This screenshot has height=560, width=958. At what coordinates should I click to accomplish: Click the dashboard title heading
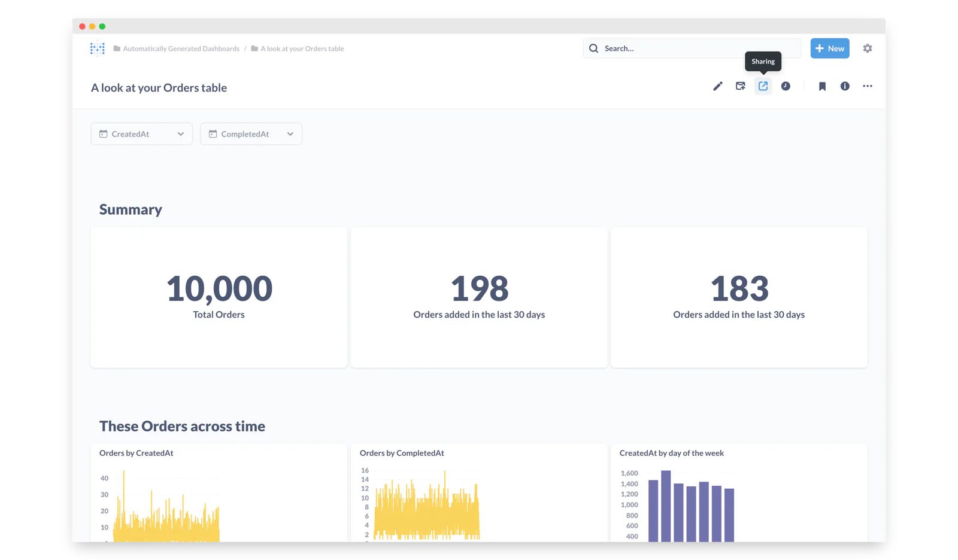point(159,87)
